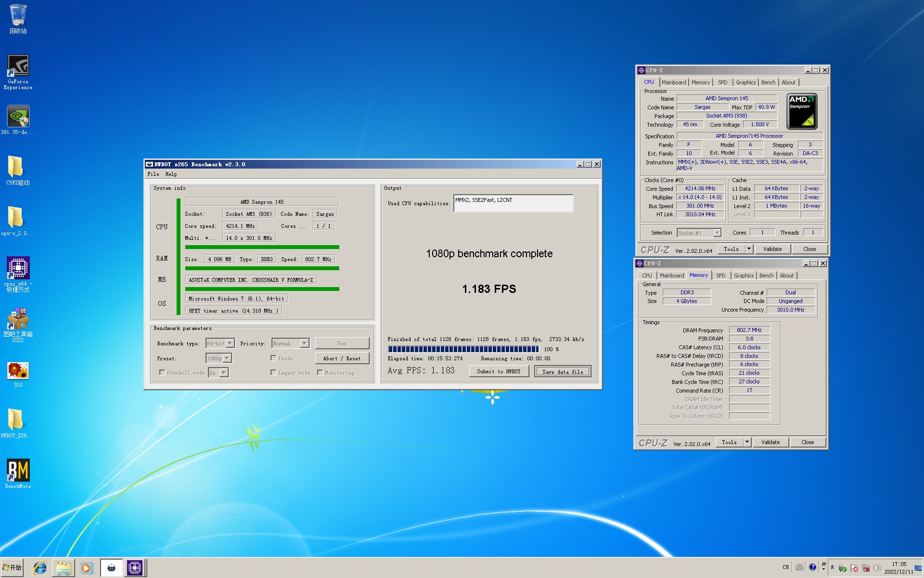This screenshot has width=924, height=578.
Task: Open the Help menu in HWBOT x265
Action: (x=171, y=174)
